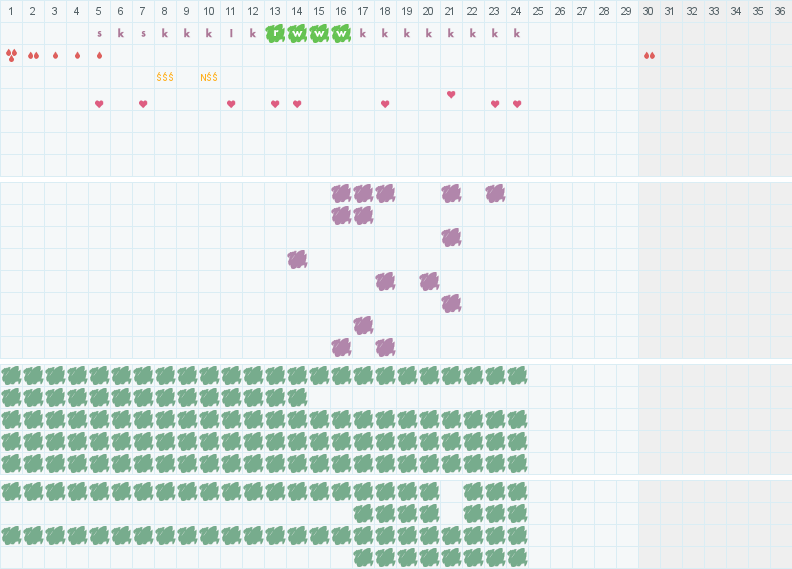792x569 pixels.
Task: Select the top-row purple blot on day 23
Action: pos(496,193)
